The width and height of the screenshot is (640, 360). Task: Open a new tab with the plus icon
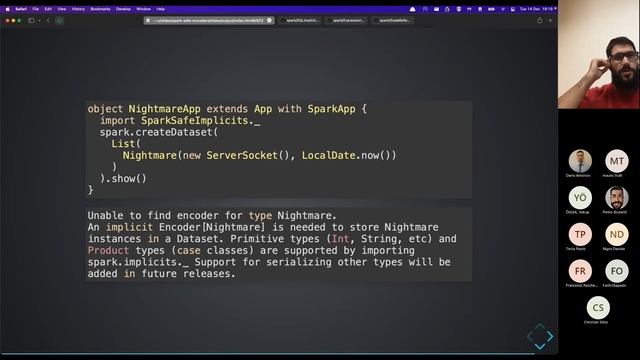(550, 20)
